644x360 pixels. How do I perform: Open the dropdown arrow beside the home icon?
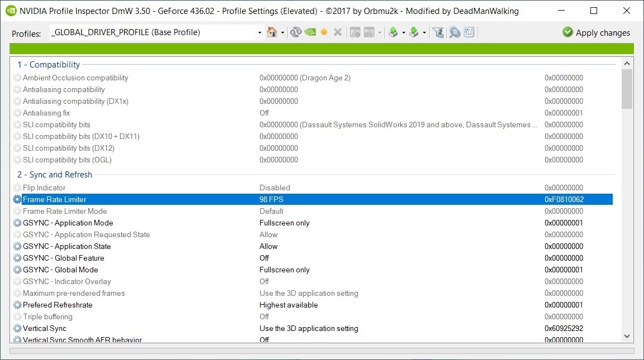tap(282, 32)
